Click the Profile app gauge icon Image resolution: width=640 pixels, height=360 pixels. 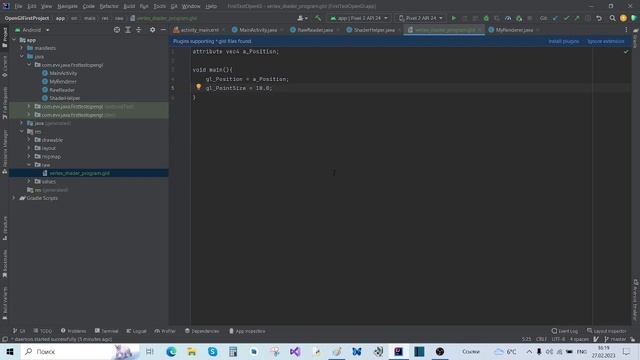click(508, 18)
